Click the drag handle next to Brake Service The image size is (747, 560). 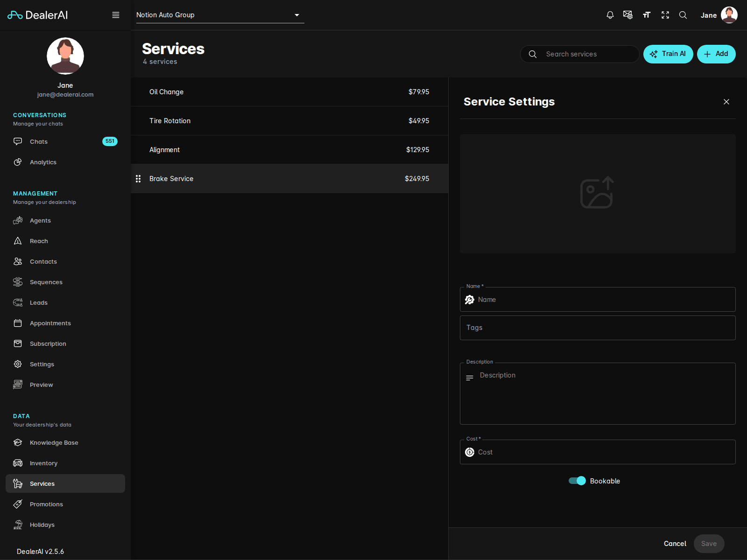(x=138, y=178)
